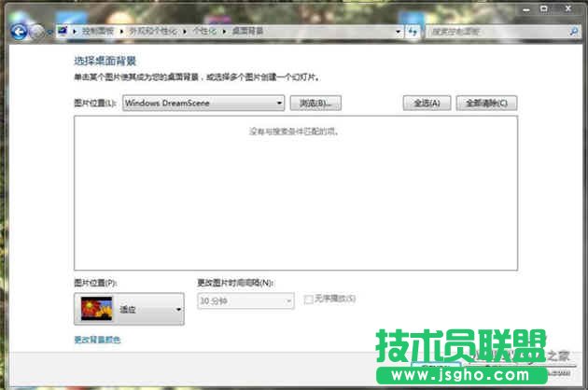Click 控制面板 breadcrumb in address bar

click(97, 31)
